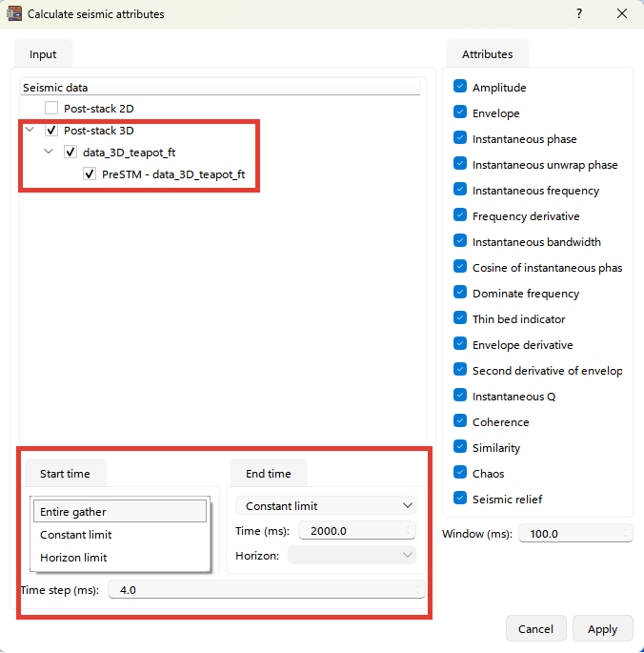Image resolution: width=644 pixels, height=653 pixels.
Task: Open the Horizon dropdown
Action: [352, 555]
